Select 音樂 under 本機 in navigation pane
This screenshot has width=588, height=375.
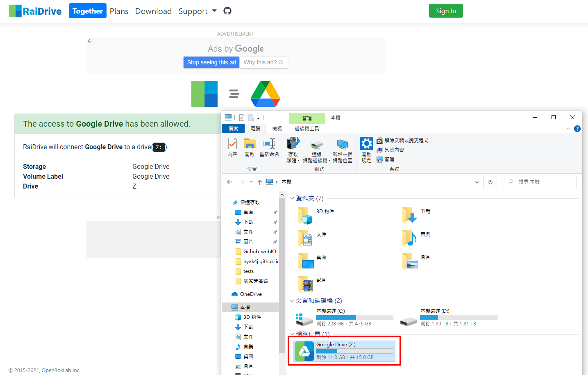click(x=244, y=347)
